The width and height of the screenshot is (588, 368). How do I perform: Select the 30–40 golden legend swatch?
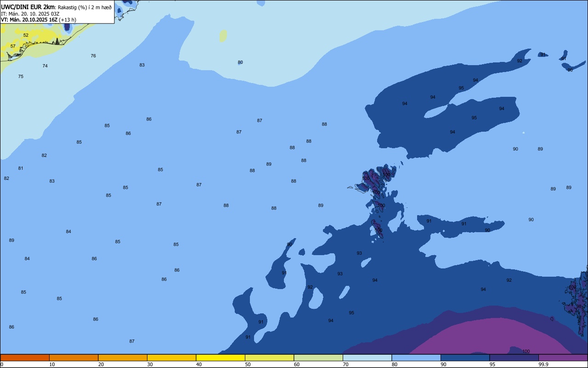(x=171, y=357)
